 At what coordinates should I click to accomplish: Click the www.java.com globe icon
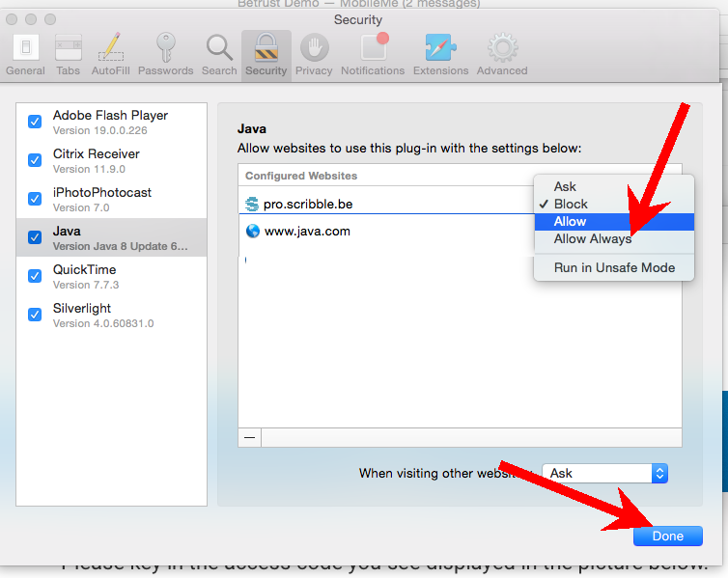click(253, 231)
